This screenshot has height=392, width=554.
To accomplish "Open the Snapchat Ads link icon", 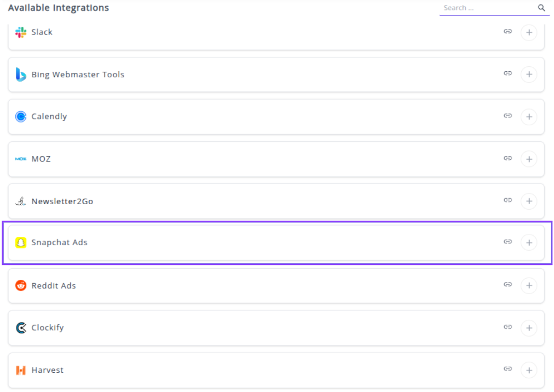I will click(507, 241).
